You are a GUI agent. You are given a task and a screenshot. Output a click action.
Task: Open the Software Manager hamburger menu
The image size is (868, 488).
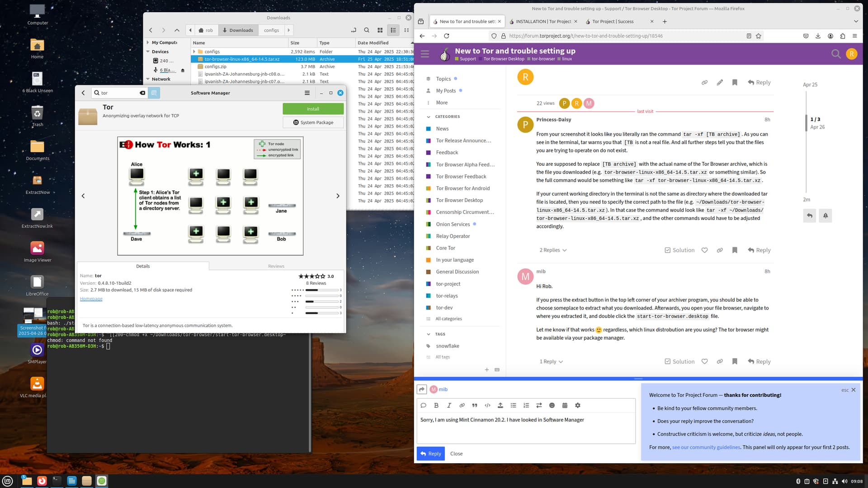coord(307,93)
